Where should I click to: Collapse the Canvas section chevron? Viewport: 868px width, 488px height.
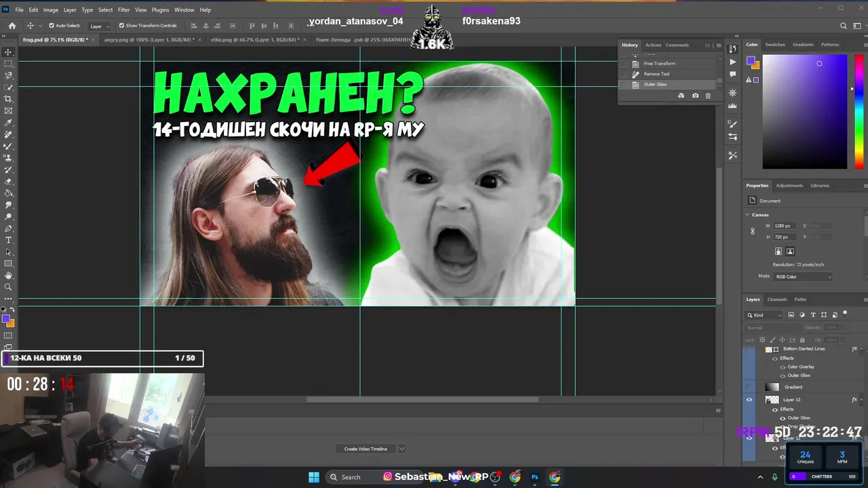[747, 215]
